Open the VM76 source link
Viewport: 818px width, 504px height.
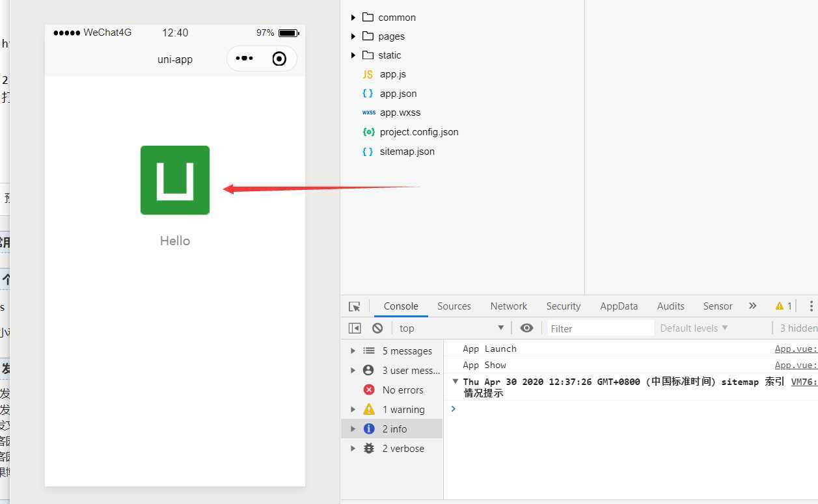coord(804,382)
